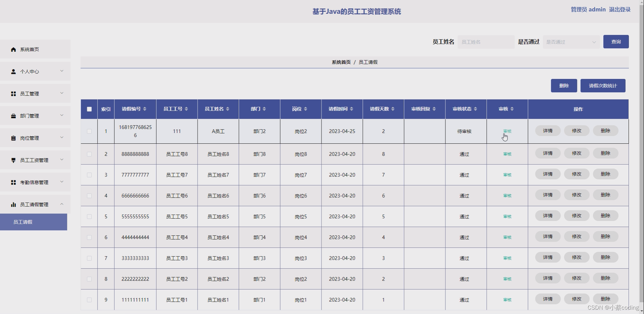Sort by 请假时间 using its sort arrows
The height and width of the screenshot is (314, 644).
pos(352,109)
